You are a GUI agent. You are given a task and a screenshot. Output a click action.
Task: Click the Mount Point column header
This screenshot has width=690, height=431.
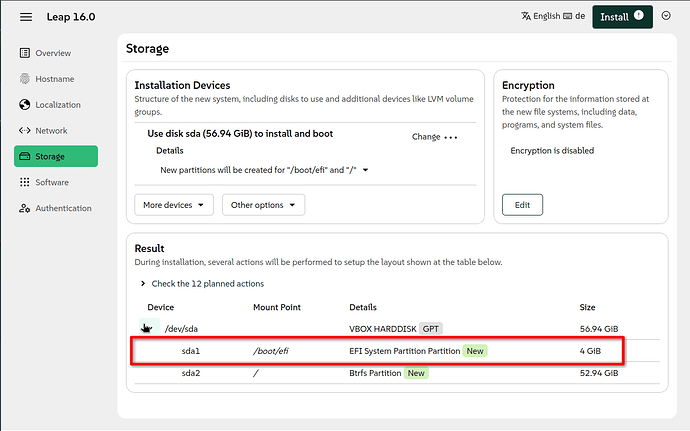(276, 307)
